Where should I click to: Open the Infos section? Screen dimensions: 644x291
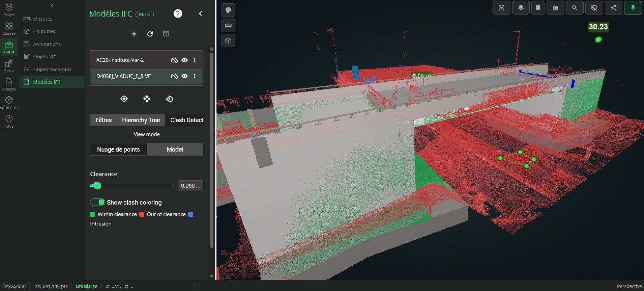tap(9, 122)
